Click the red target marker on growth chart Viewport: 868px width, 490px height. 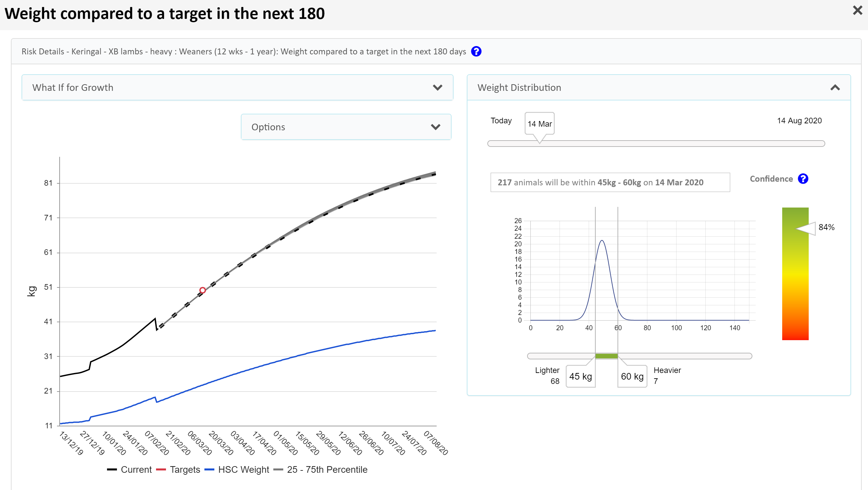tap(202, 290)
